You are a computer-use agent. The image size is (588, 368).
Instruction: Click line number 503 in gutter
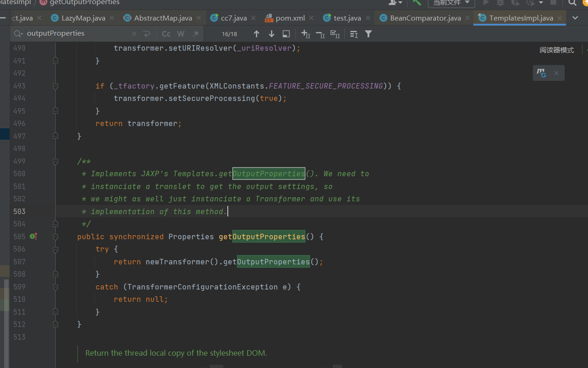[19, 211]
